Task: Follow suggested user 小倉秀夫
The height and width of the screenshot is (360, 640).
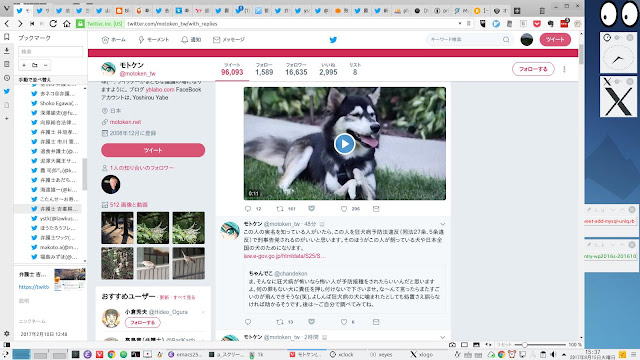Action: (142, 322)
